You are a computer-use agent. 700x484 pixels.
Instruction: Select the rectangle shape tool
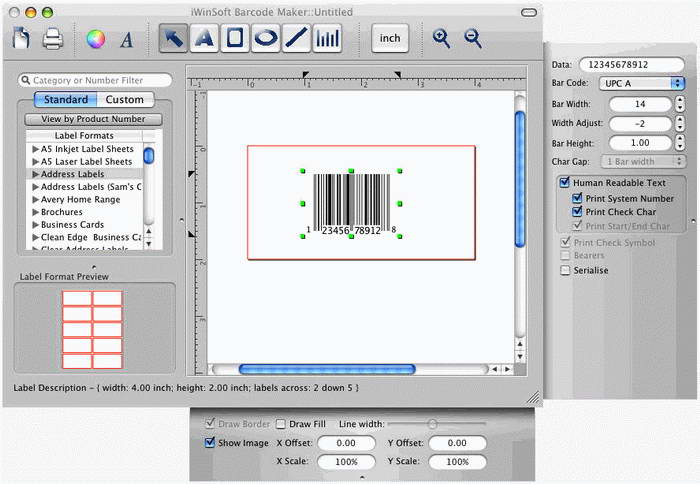pos(235,38)
